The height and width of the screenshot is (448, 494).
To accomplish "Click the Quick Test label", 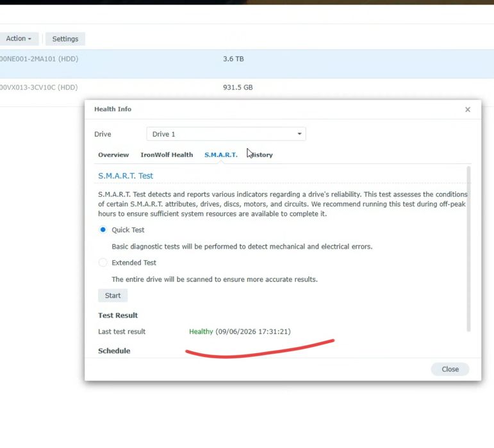I will point(128,230).
